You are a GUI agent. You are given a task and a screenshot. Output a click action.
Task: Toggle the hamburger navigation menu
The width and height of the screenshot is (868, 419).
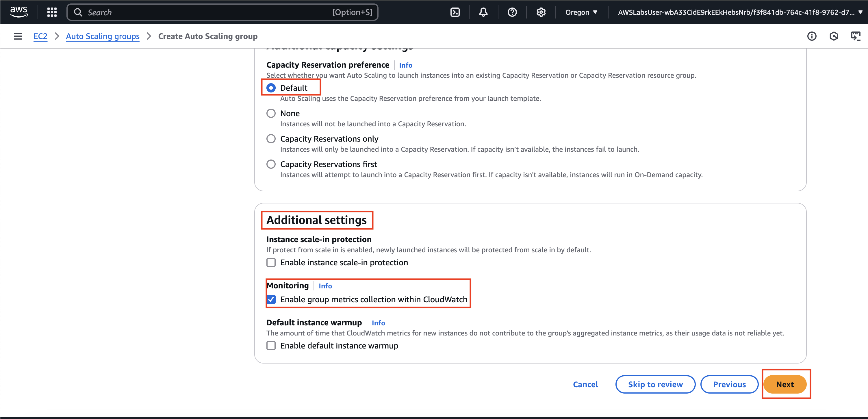[x=18, y=36]
